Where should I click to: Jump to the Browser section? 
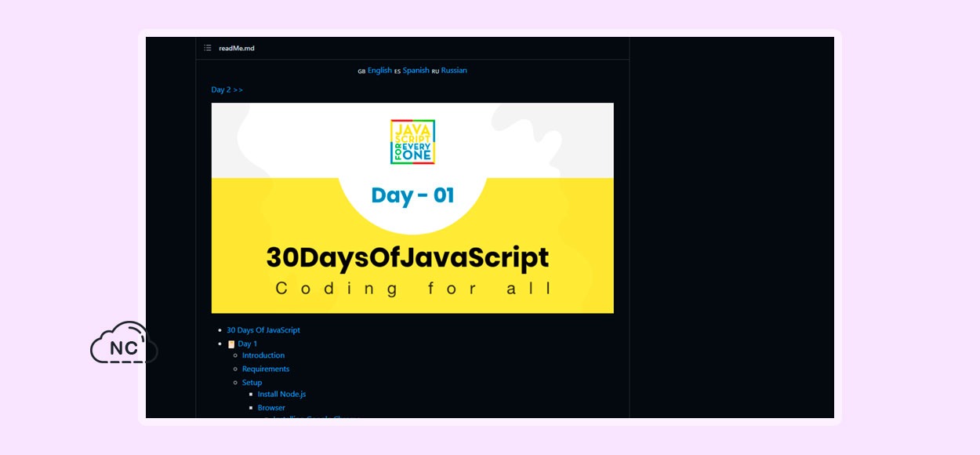point(271,408)
